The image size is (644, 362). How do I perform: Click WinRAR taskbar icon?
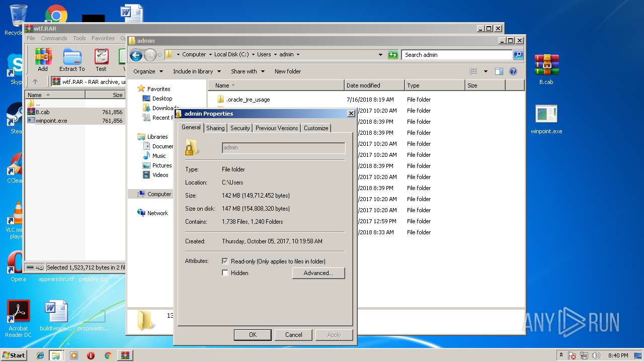coord(125,355)
